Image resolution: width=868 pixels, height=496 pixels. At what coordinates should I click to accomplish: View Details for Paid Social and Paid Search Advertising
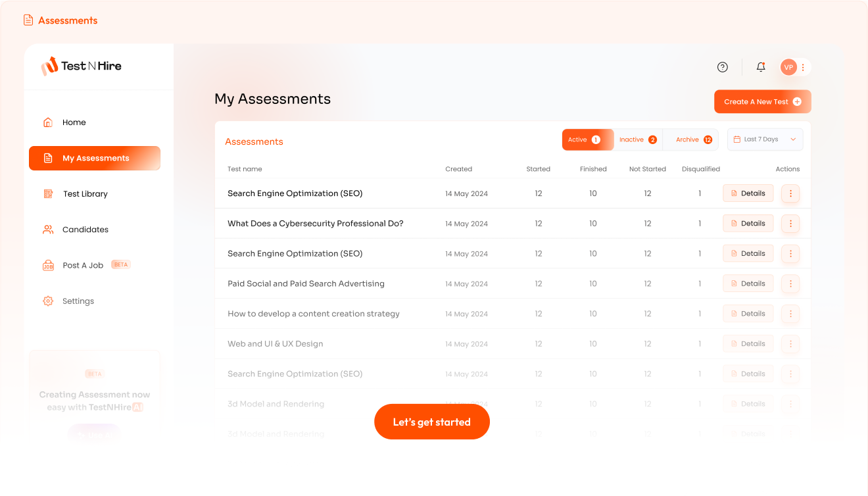(x=748, y=284)
